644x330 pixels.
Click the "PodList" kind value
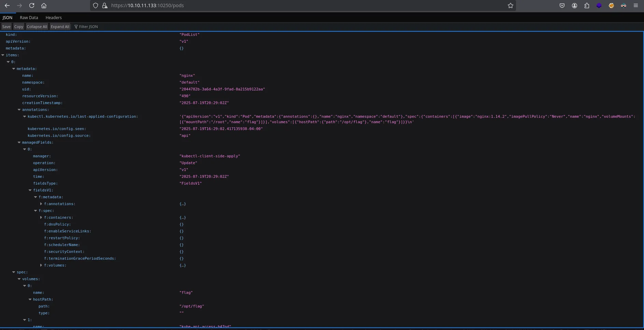(189, 34)
